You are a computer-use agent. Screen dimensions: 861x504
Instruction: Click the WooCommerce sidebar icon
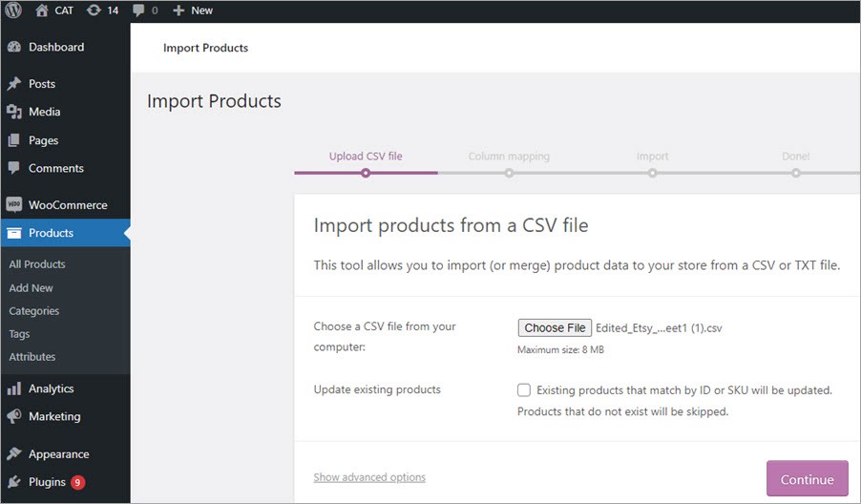coord(14,204)
